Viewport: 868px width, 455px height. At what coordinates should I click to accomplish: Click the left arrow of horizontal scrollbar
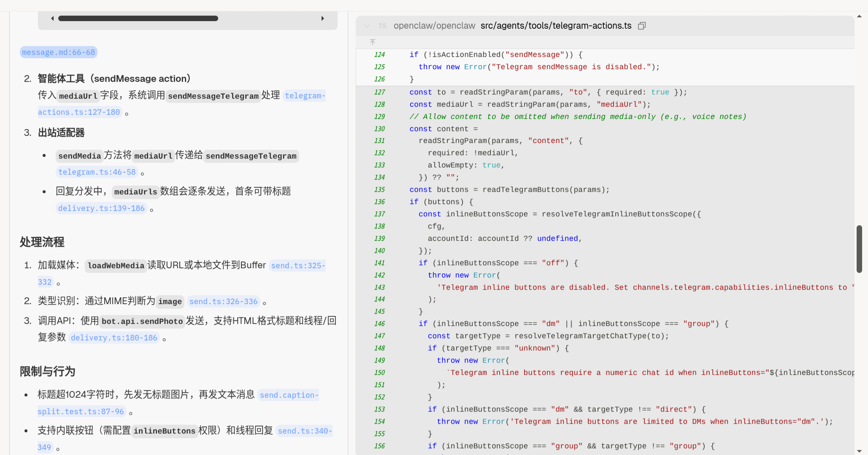52,19
